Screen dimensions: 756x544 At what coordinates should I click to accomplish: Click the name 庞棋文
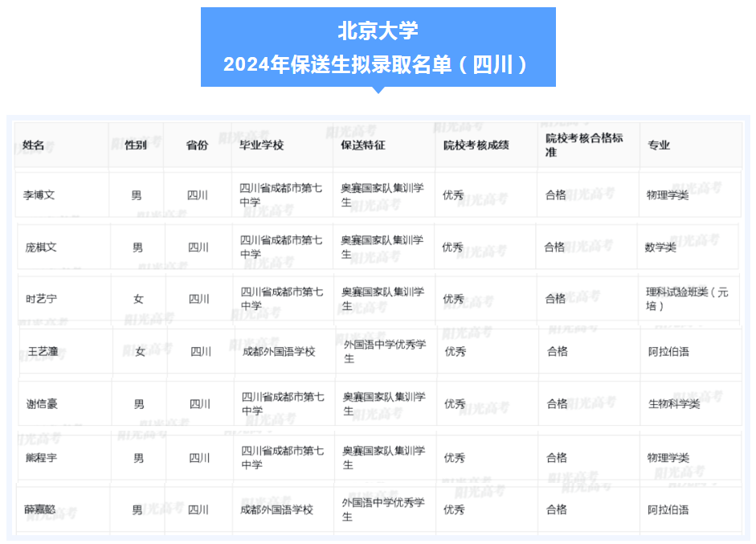pos(41,247)
